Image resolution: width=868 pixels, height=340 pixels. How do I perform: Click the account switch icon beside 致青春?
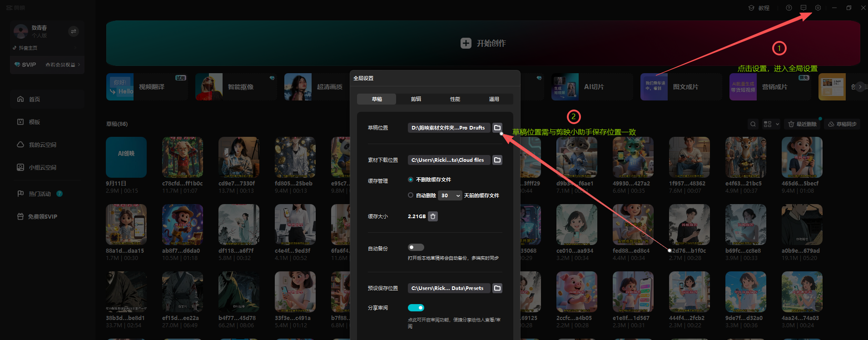[74, 31]
